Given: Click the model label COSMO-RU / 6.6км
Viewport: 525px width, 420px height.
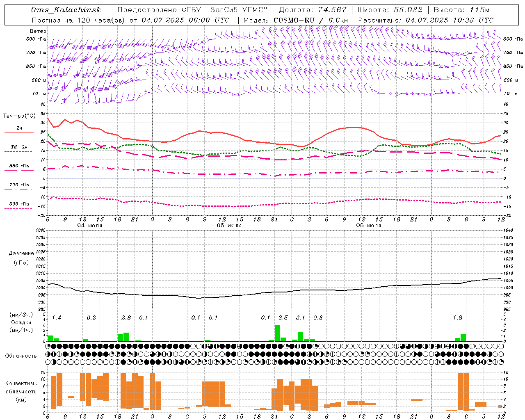Looking at the screenshot, I should [311, 20].
